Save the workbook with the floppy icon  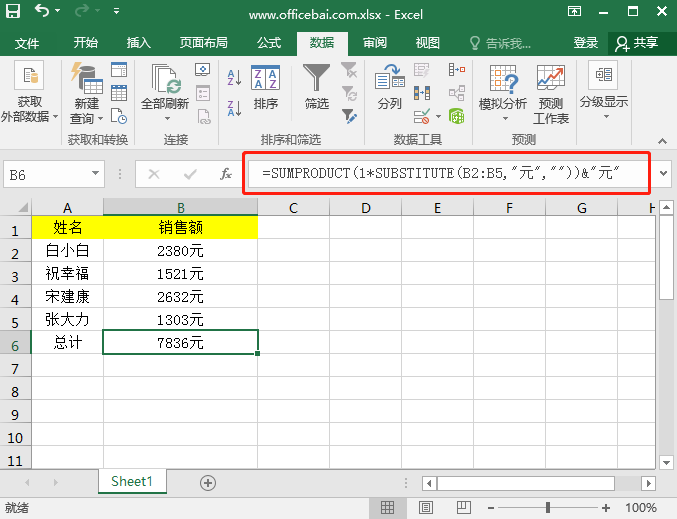click(13, 11)
